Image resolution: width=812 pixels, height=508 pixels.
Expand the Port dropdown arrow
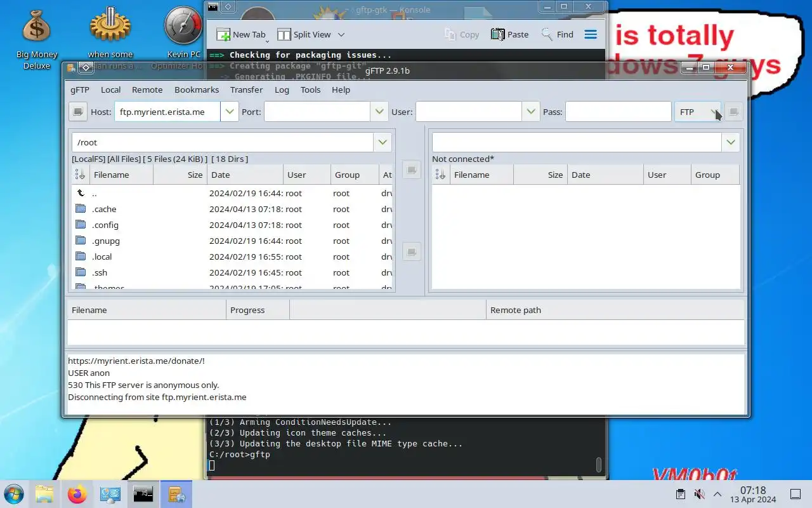coord(379,112)
